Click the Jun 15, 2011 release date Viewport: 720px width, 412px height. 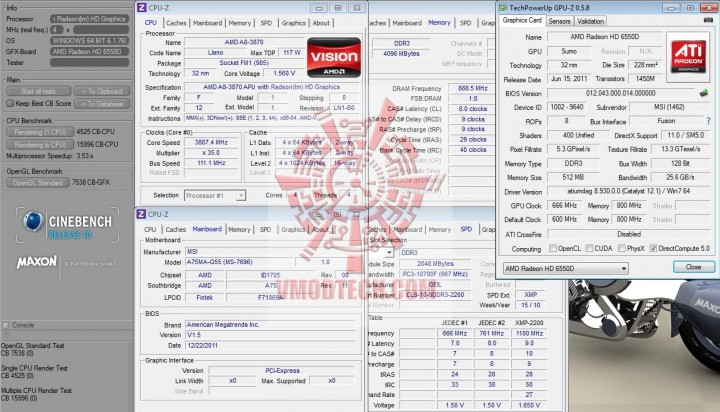tap(569, 79)
